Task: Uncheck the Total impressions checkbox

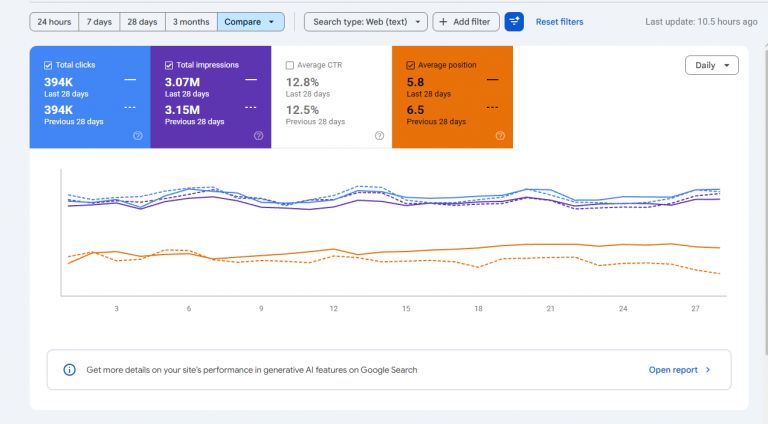Action: (169, 65)
